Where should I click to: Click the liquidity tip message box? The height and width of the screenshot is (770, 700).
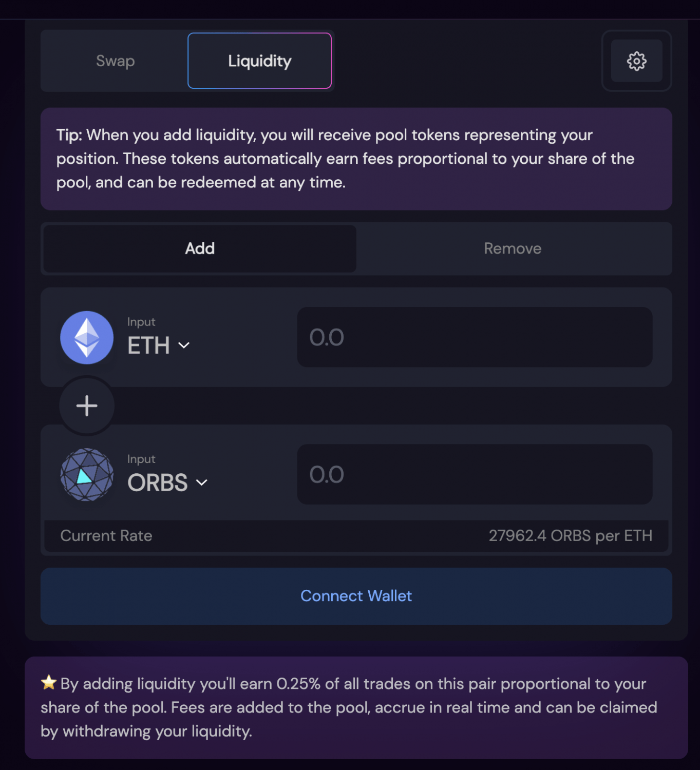click(356, 159)
